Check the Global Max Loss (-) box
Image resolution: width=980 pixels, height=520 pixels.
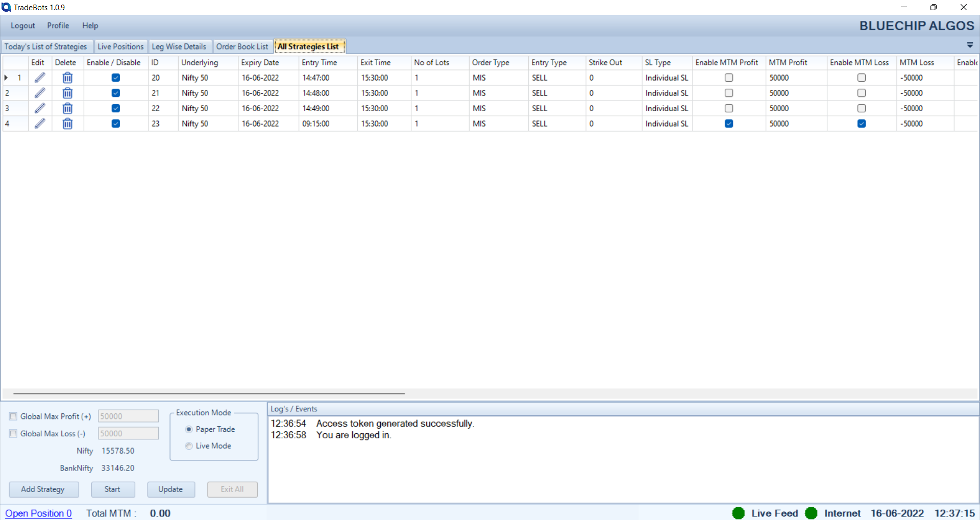(x=13, y=434)
